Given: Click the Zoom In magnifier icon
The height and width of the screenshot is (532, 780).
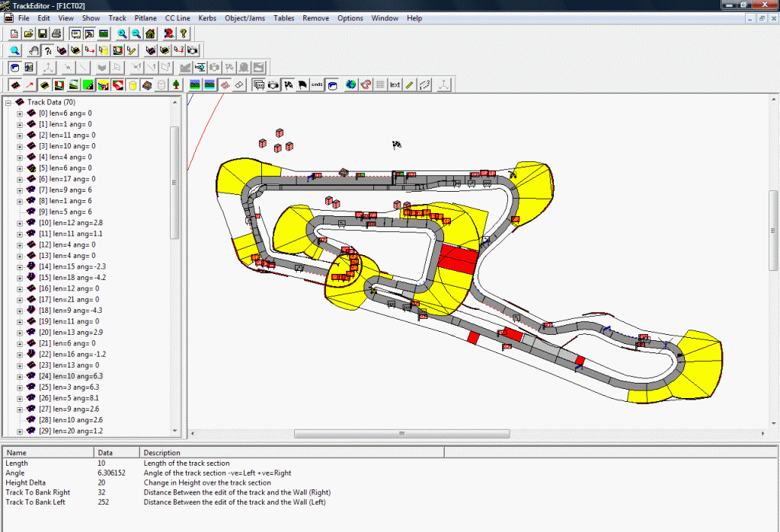Looking at the screenshot, I should coord(122,33).
